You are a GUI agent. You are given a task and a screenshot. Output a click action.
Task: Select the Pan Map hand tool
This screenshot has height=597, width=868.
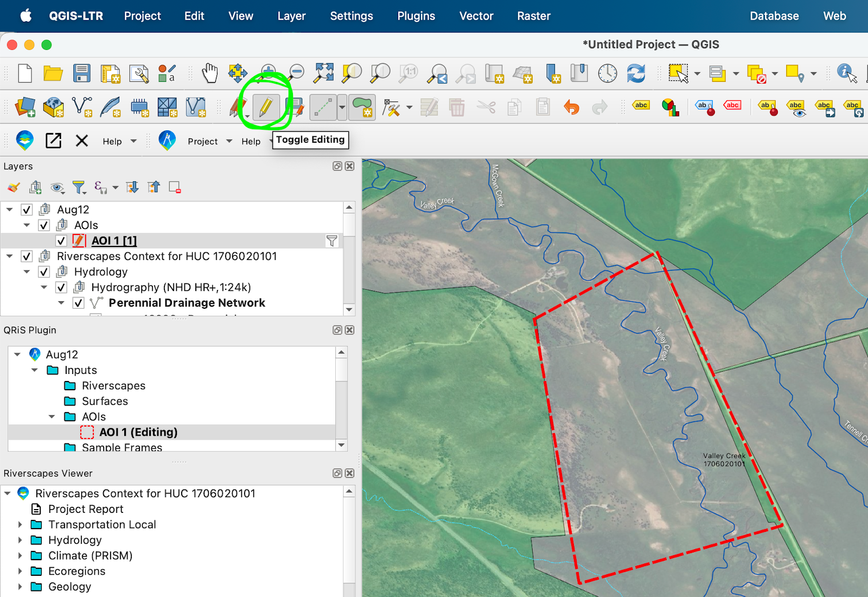click(x=209, y=73)
